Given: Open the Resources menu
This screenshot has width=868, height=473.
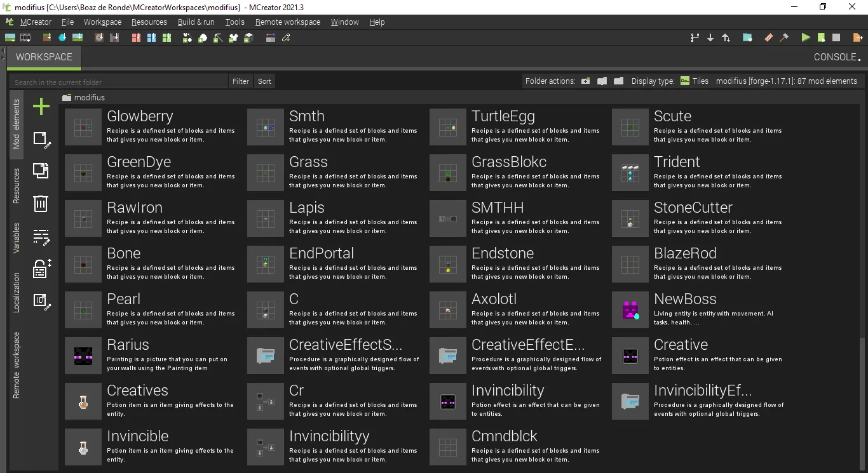Looking at the screenshot, I should (149, 22).
